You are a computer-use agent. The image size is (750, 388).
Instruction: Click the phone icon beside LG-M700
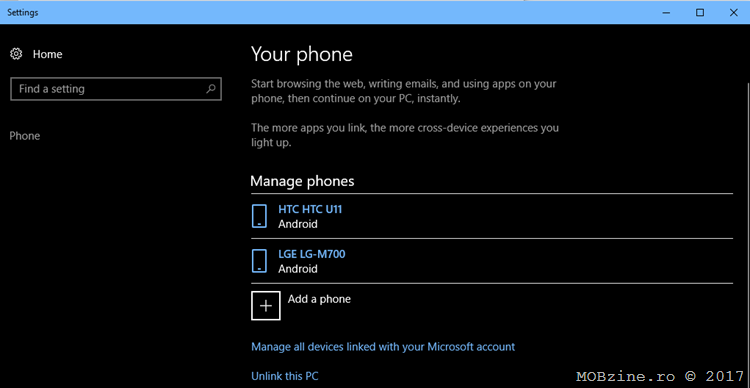(259, 261)
